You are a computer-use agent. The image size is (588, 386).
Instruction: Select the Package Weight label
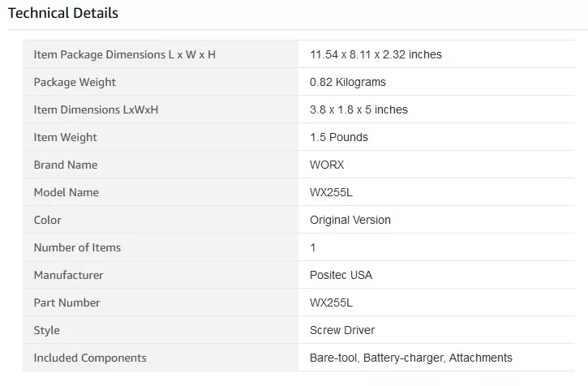click(x=75, y=82)
